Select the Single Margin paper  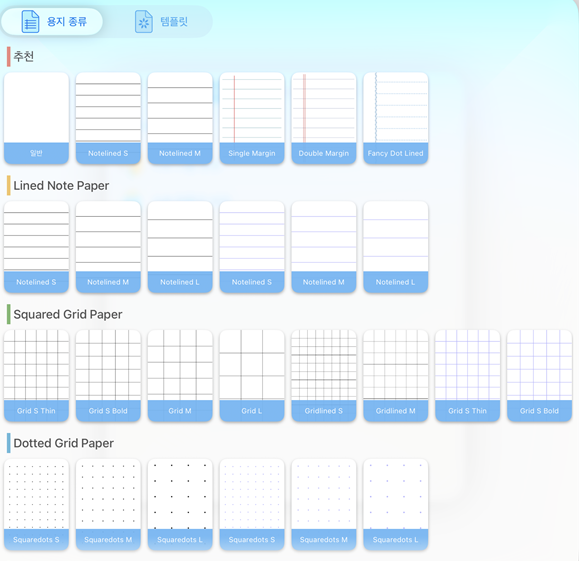pos(252,118)
